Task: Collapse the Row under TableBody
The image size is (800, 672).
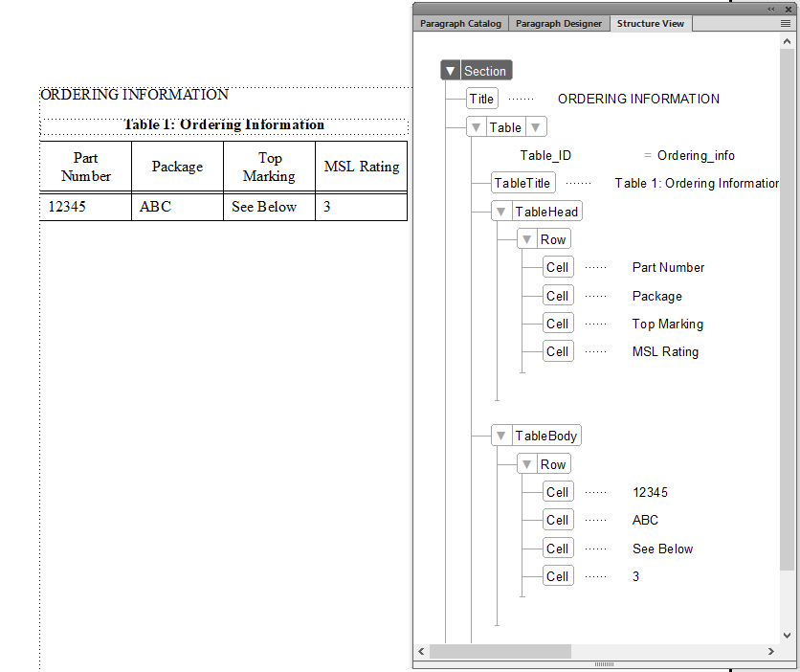Action: 527,464
